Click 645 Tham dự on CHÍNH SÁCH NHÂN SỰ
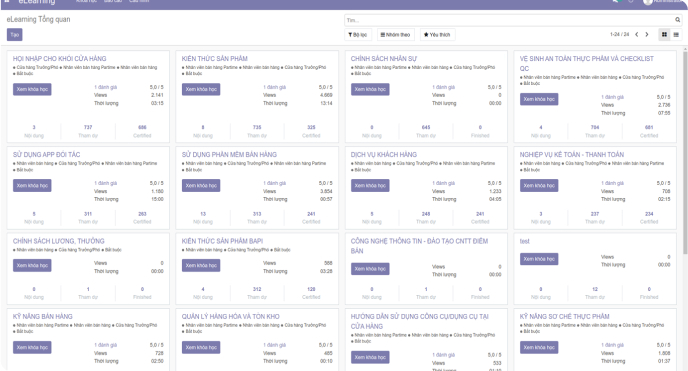Image resolution: width=688 pixels, height=371 pixels. tap(426, 131)
